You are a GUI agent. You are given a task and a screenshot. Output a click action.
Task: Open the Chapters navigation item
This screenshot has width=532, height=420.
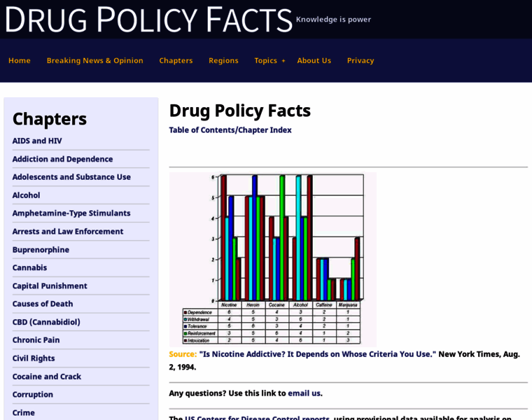[x=176, y=60]
